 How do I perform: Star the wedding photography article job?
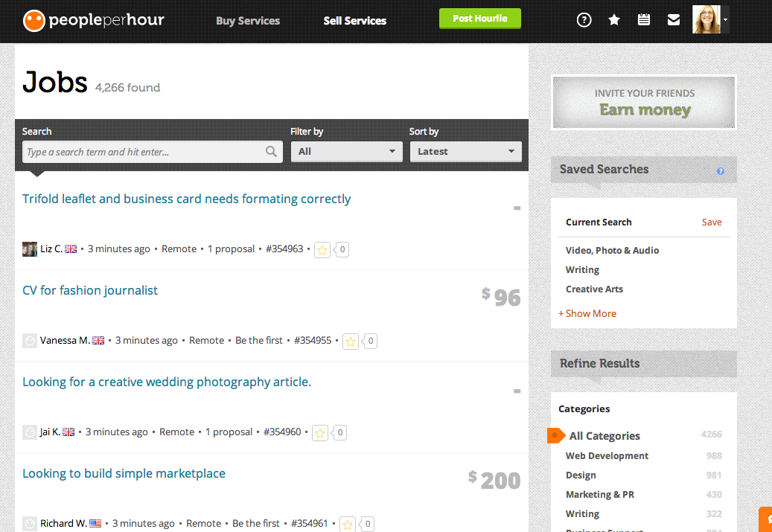[320, 432]
